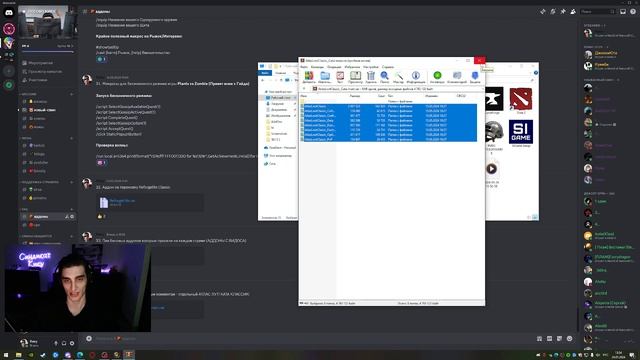Open Discord threads icon in header

543,11
